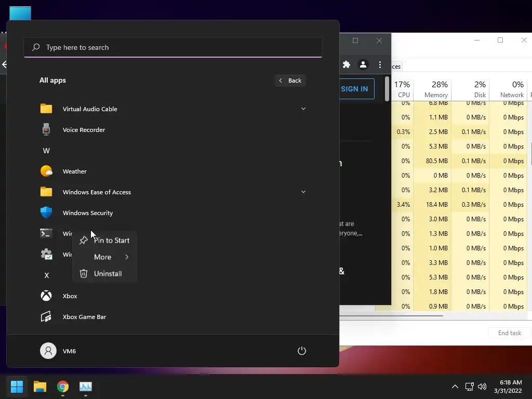Click the Virtual Audio Cable folder icon
The height and width of the screenshot is (399, 532).
click(46, 109)
